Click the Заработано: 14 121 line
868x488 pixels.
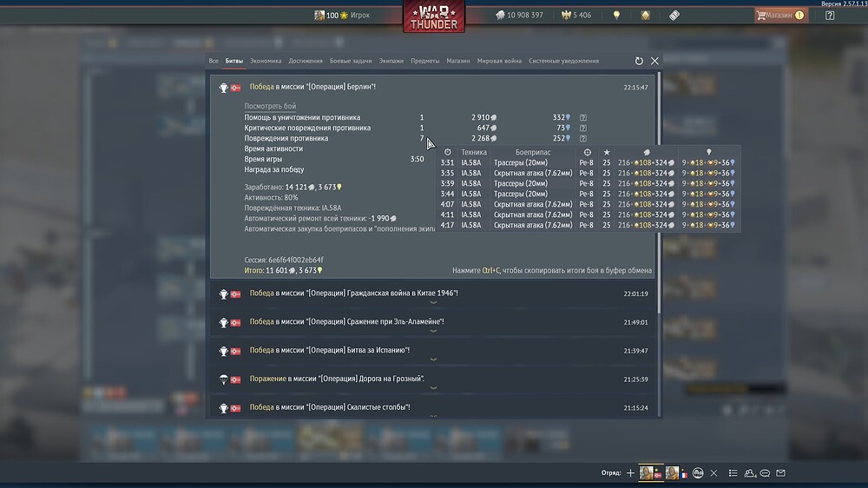(293, 188)
